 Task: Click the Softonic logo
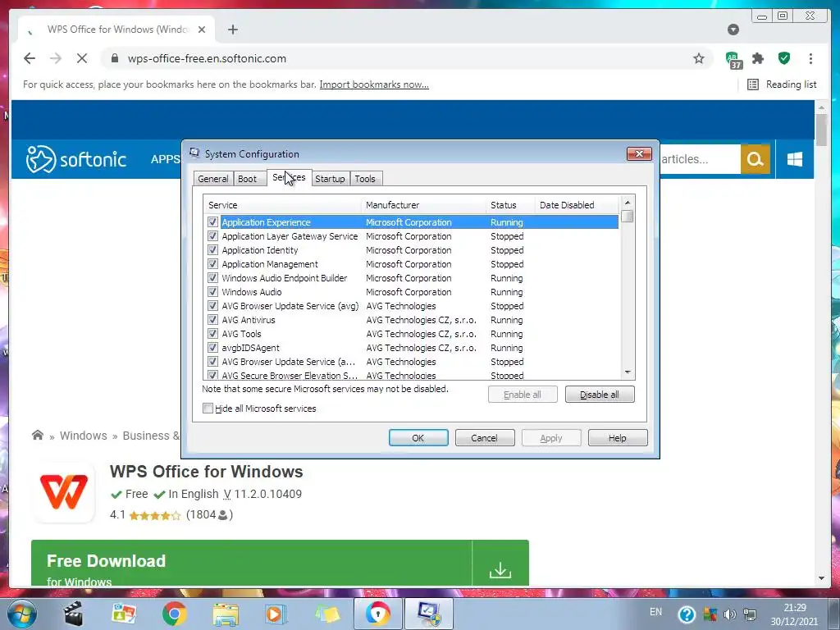coord(76,159)
